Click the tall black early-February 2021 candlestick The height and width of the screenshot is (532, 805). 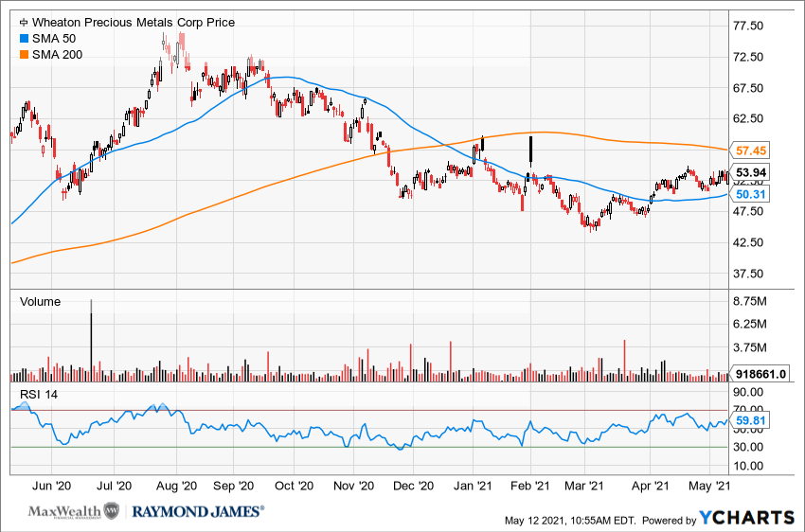pos(531,151)
